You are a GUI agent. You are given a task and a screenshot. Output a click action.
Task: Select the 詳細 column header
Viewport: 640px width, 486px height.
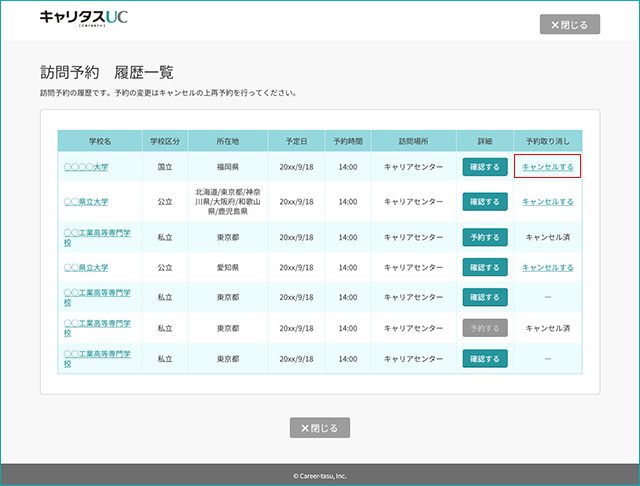click(x=485, y=141)
